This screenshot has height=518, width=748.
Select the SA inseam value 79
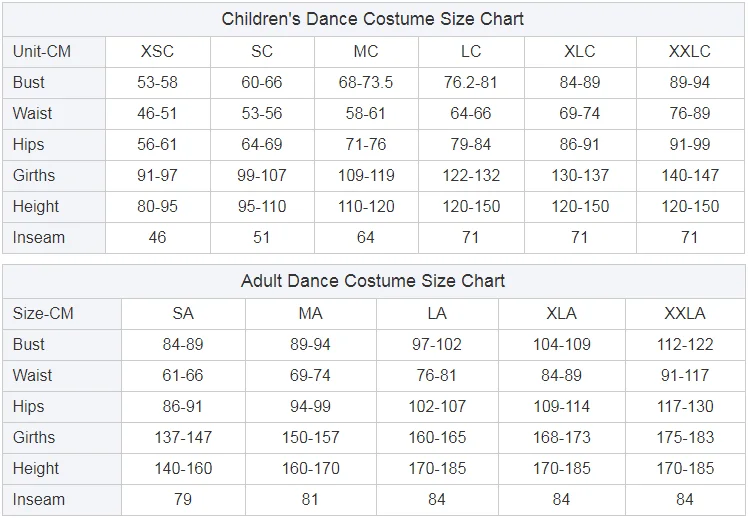(183, 499)
